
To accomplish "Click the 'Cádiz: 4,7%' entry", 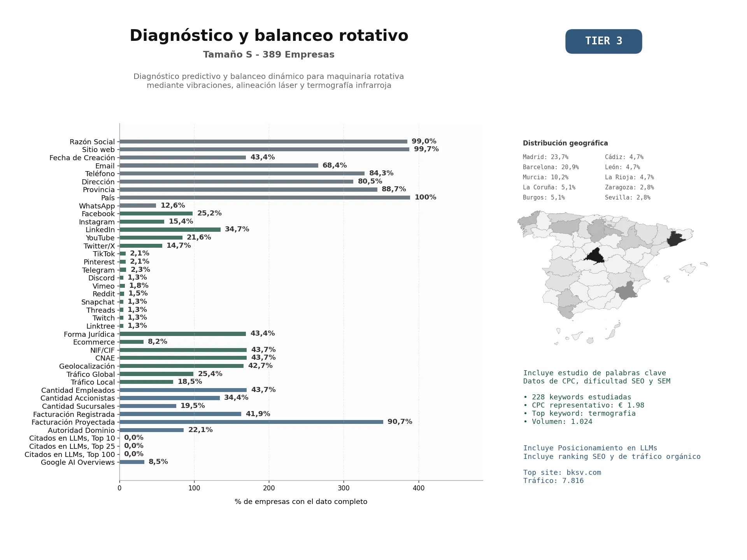I will click(x=624, y=157).
